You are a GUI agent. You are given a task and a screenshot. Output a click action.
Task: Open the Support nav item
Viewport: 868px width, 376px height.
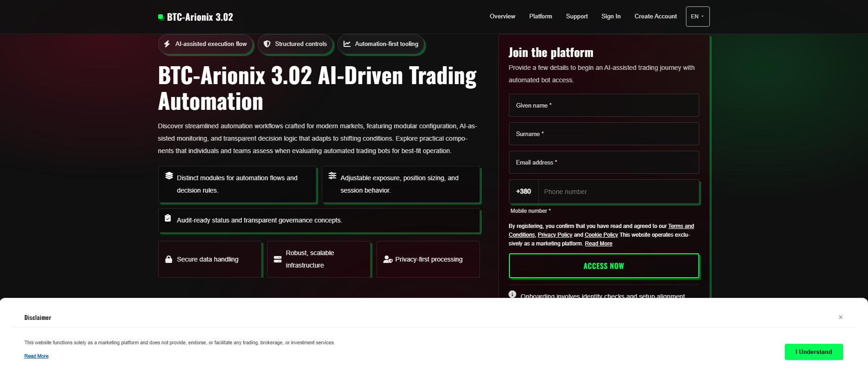tap(577, 17)
